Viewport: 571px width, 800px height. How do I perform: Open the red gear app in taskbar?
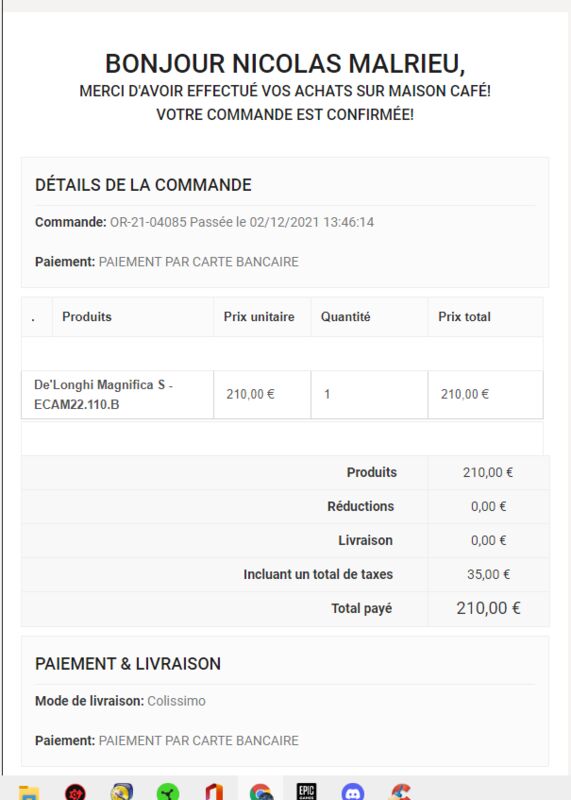pos(76,793)
